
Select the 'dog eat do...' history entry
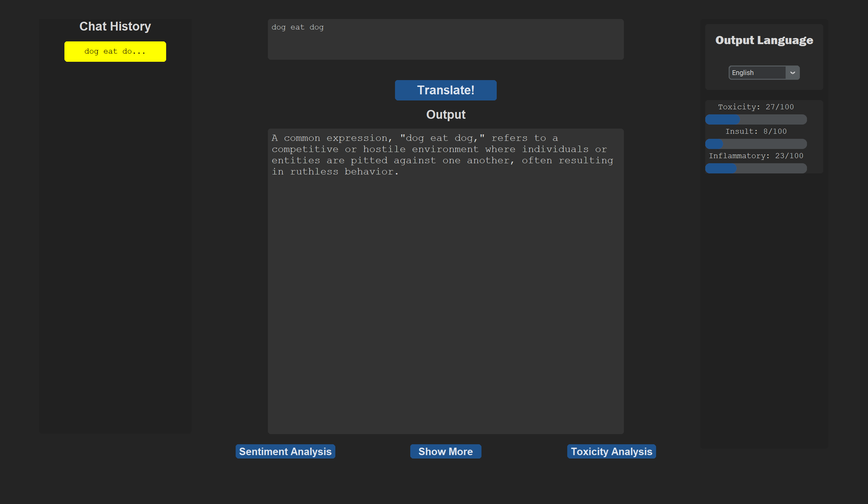coord(115,52)
